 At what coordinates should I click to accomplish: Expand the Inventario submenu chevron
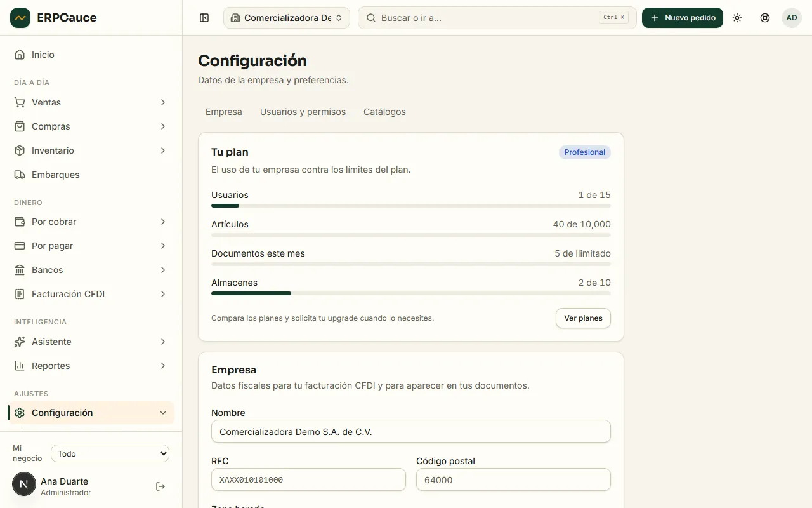coord(163,150)
